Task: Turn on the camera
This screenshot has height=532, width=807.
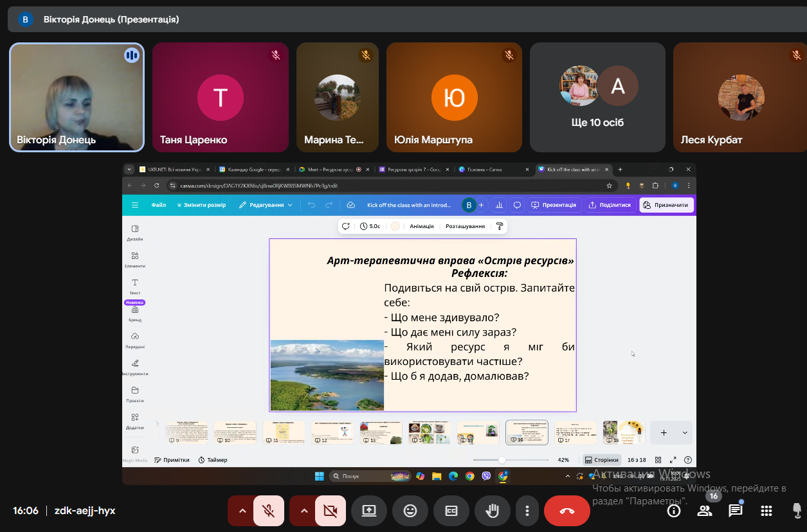Action: [x=331, y=511]
